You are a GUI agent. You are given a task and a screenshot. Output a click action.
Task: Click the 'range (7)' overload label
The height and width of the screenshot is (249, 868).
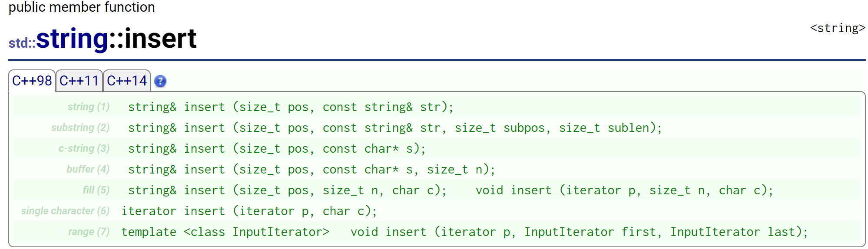(89, 232)
